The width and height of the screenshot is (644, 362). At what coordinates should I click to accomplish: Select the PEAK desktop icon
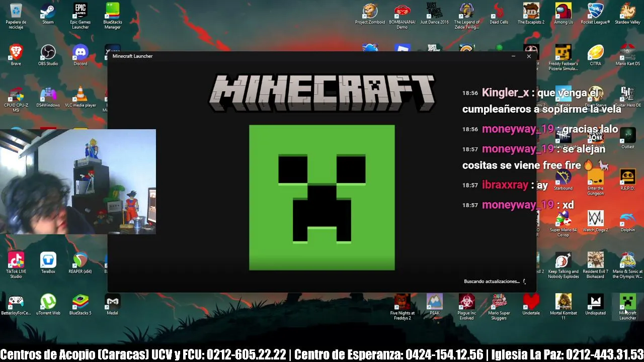coord(434,305)
